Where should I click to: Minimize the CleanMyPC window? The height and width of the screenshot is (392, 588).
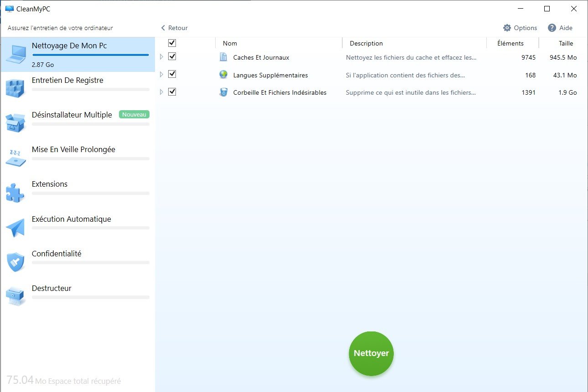point(521,9)
